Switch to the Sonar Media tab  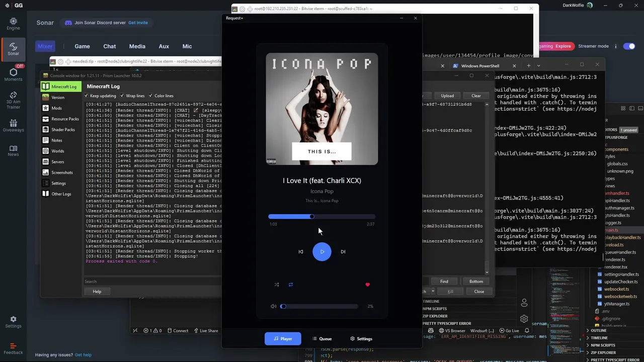coord(137,46)
